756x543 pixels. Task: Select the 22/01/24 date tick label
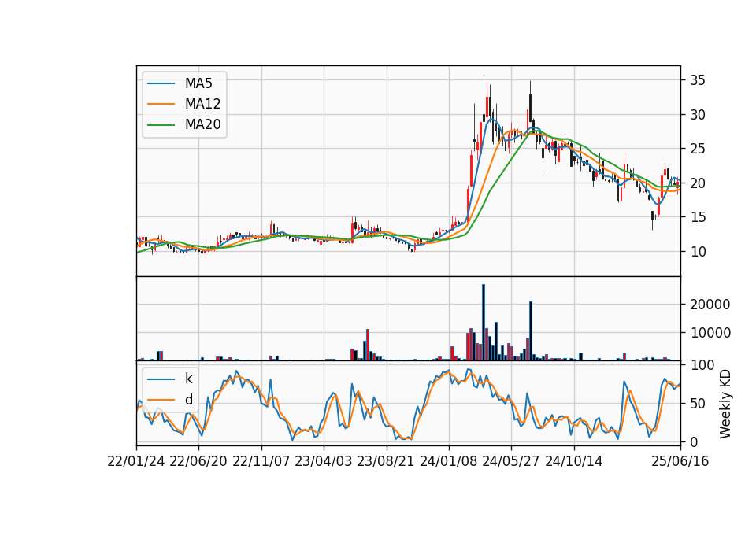pos(136,461)
